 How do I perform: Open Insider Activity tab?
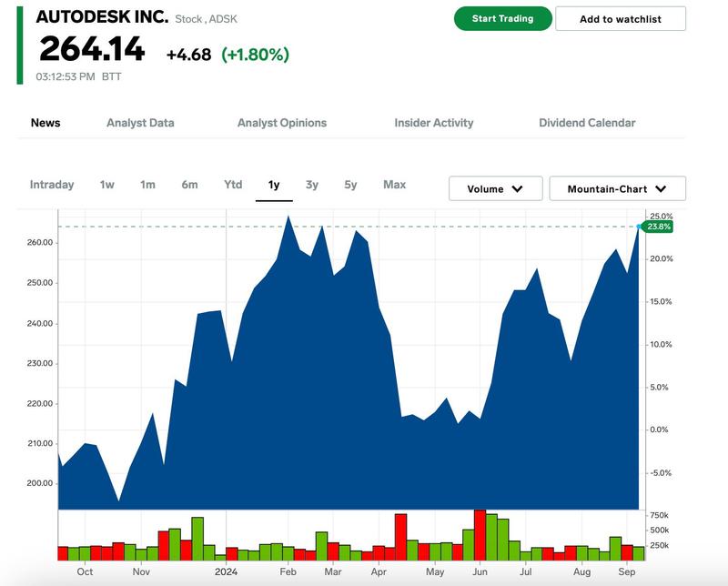pyautogui.click(x=434, y=123)
